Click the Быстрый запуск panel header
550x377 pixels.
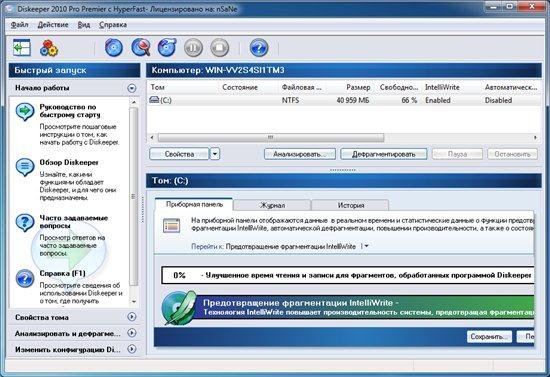[x=74, y=70]
